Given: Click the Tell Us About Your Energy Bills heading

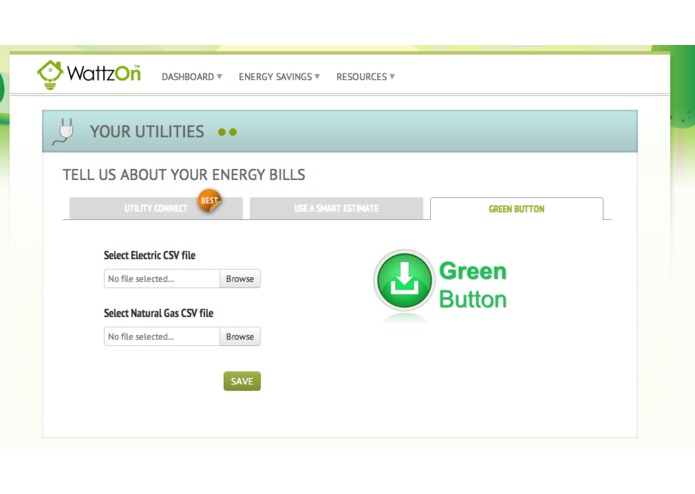Looking at the screenshot, I should [184, 175].
